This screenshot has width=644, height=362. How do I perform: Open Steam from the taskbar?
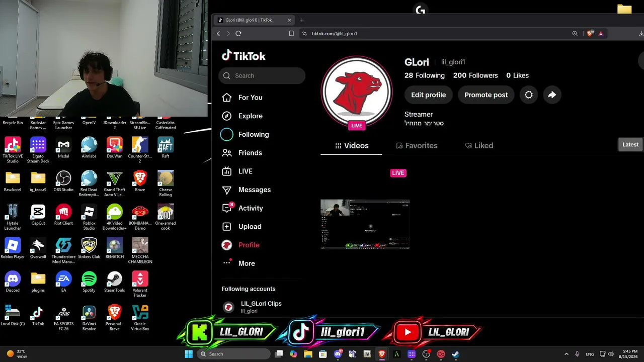pos(455,354)
